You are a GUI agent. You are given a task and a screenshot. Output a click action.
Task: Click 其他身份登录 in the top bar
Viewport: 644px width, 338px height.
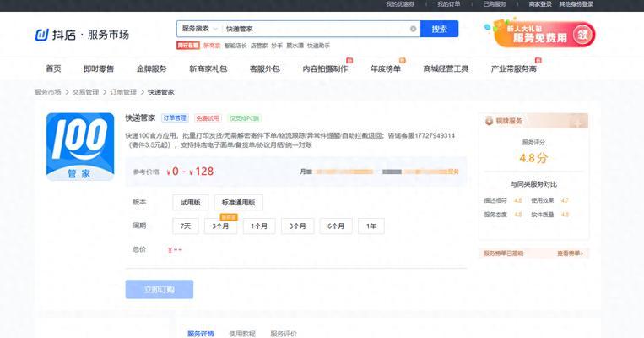pos(576,4)
